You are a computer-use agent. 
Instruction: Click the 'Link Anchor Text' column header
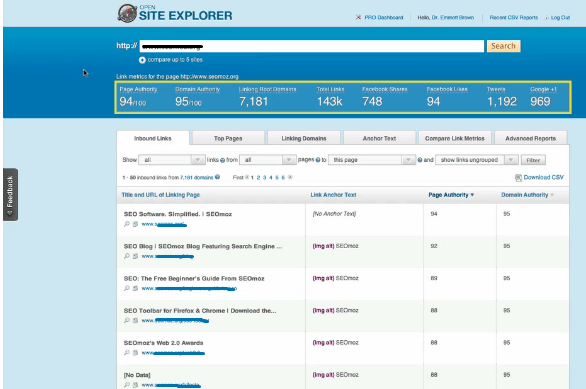(333, 195)
